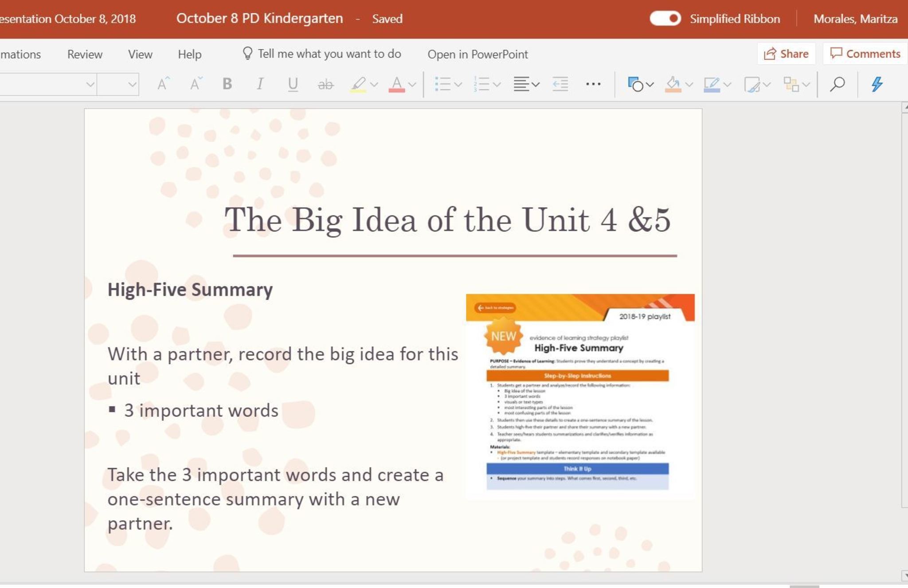
Task: Decrease the font size
Action: (196, 84)
